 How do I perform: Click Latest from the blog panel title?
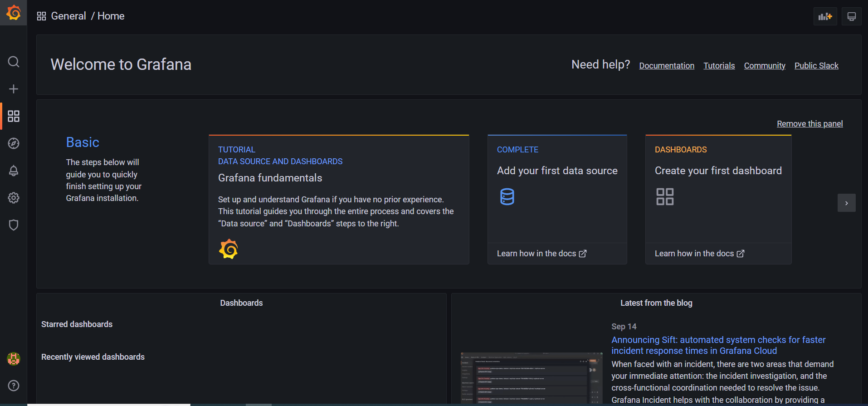656,303
